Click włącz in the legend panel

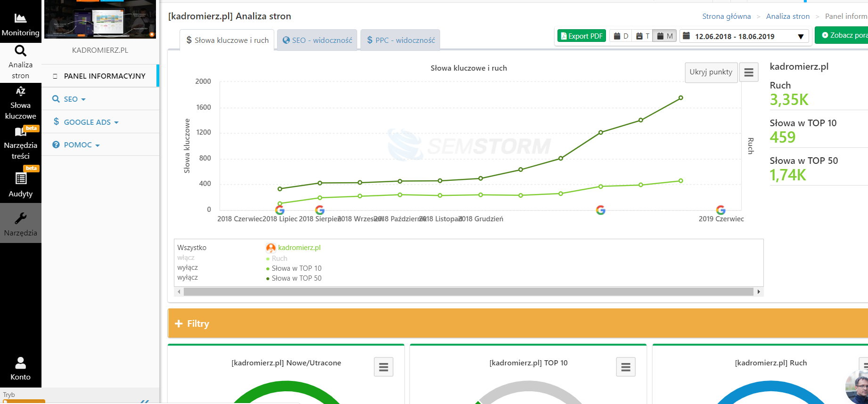pyautogui.click(x=186, y=258)
